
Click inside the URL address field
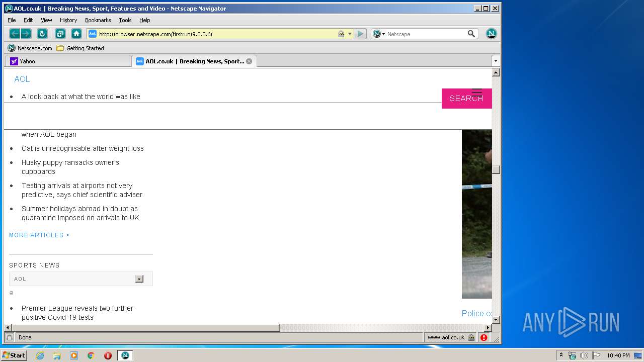[216, 34]
